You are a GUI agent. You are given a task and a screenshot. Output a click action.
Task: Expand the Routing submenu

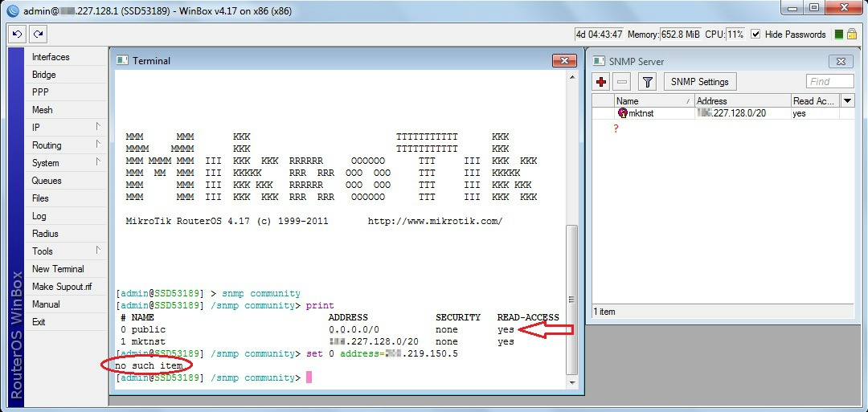tap(98, 145)
